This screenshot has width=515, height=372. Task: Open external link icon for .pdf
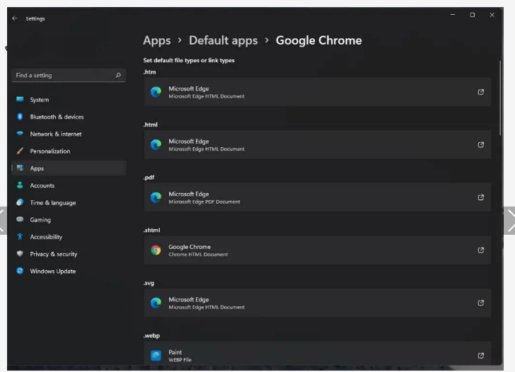tap(481, 197)
